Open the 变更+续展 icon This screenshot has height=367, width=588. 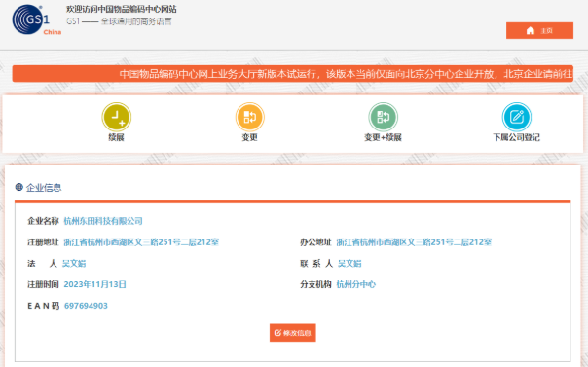pyautogui.click(x=383, y=117)
